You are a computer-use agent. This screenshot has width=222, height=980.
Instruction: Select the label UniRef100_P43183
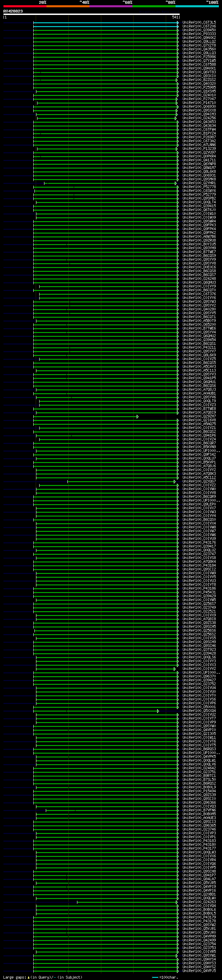coord(199,841)
